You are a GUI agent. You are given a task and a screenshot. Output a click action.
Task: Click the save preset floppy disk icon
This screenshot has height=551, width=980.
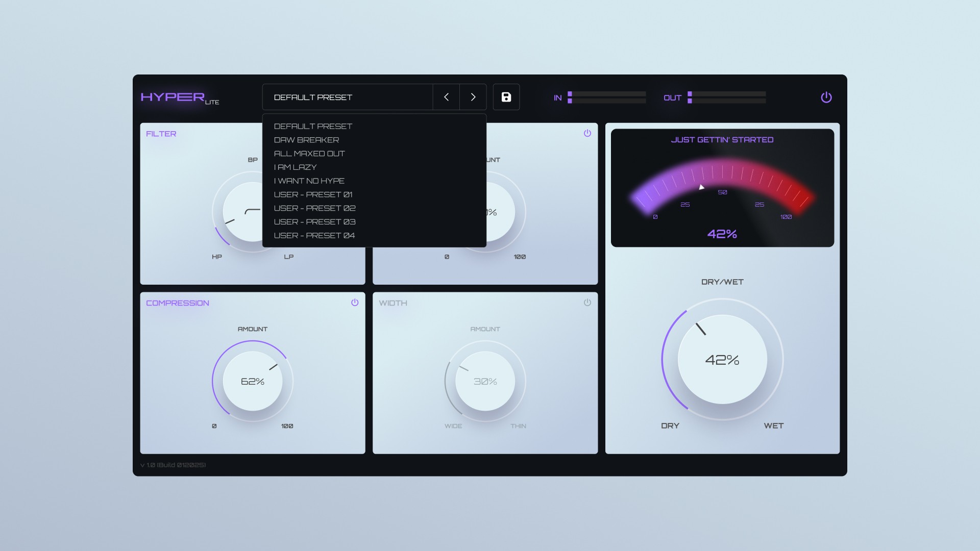pos(506,97)
